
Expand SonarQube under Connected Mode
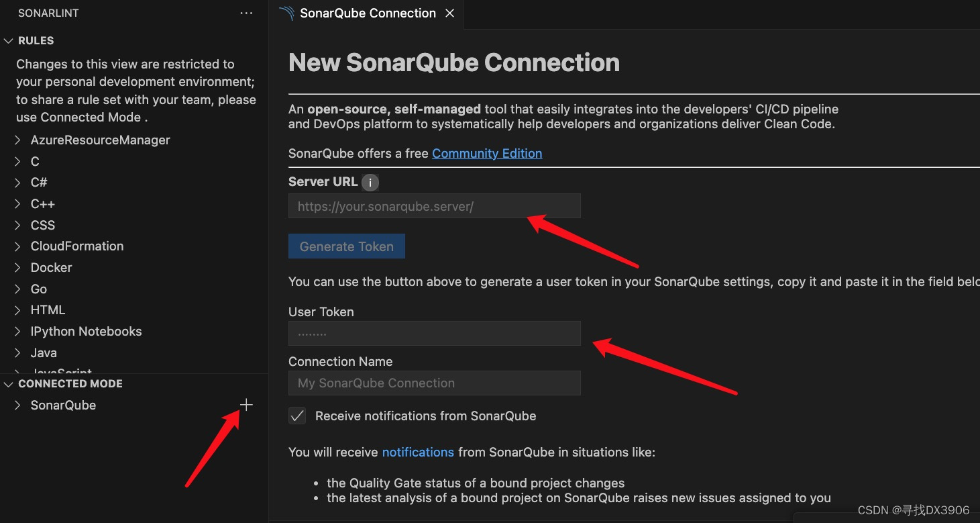18,406
